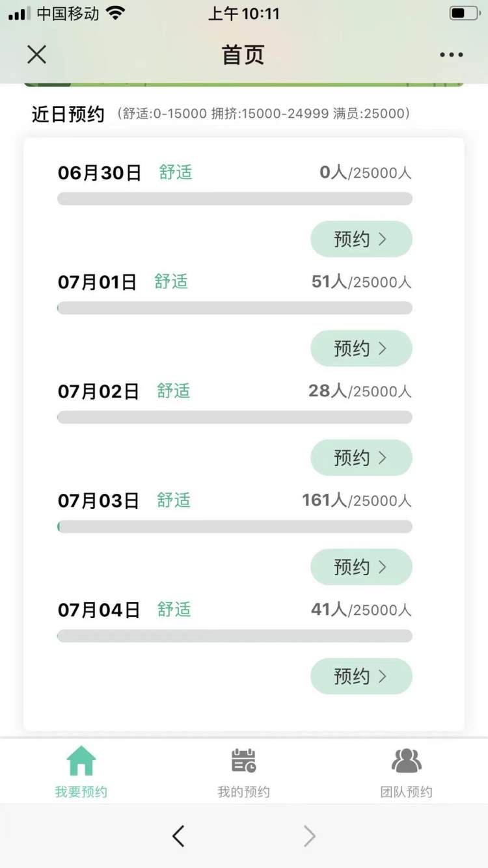The image size is (488, 868).
Task: Close the page with the X icon
Action: point(37,55)
